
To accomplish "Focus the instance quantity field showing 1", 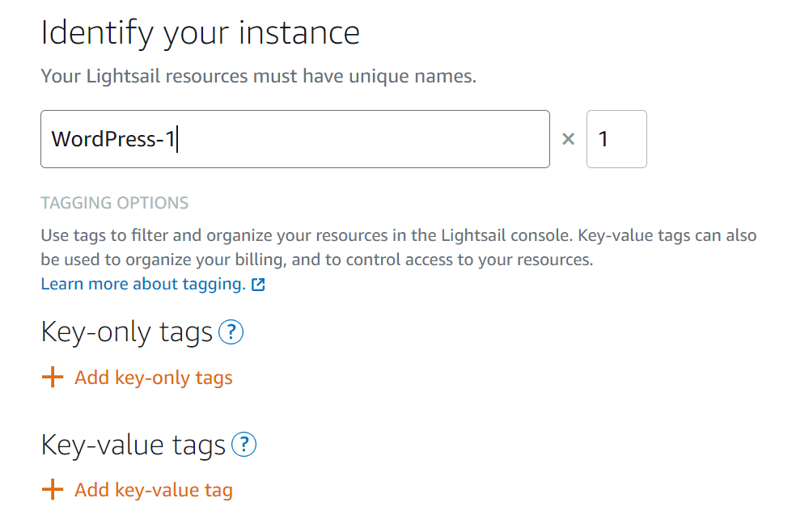I will tap(616, 139).
